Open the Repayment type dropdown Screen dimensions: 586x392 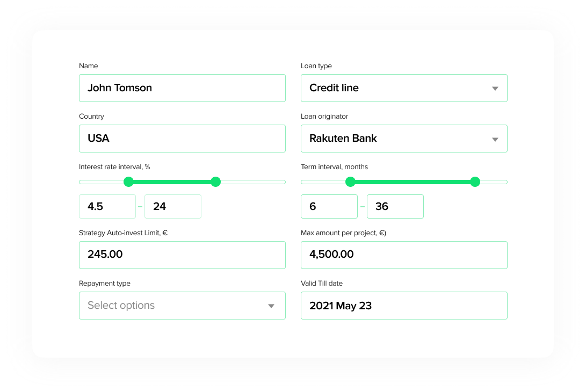click(182, 305)
